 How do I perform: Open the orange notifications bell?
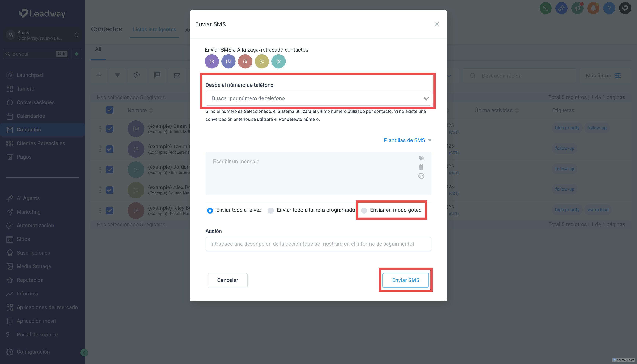593,8
